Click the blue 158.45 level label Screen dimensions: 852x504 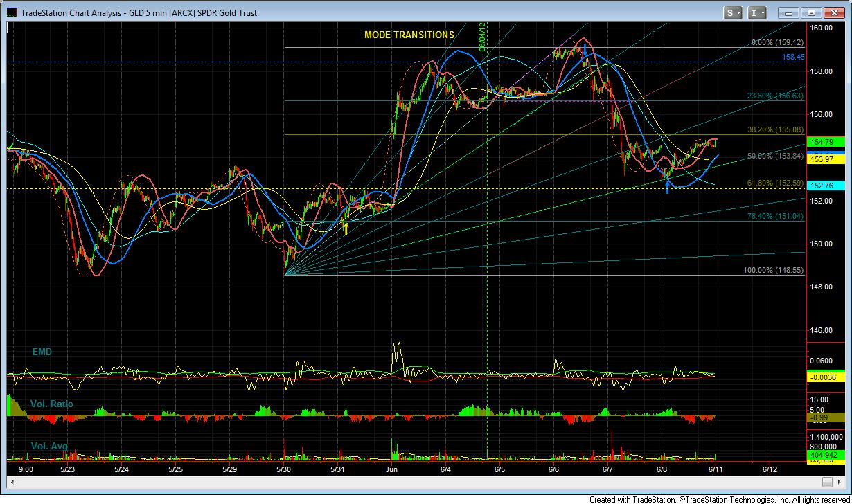[793, 57]
